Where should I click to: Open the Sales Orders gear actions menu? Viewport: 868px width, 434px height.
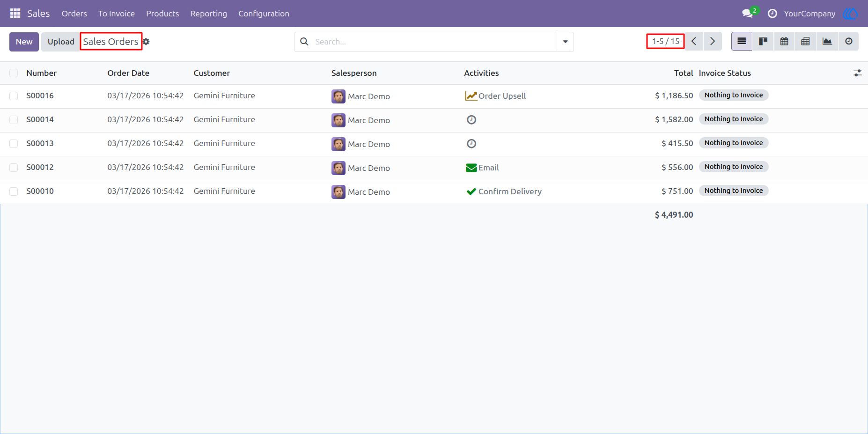(146, 42)
